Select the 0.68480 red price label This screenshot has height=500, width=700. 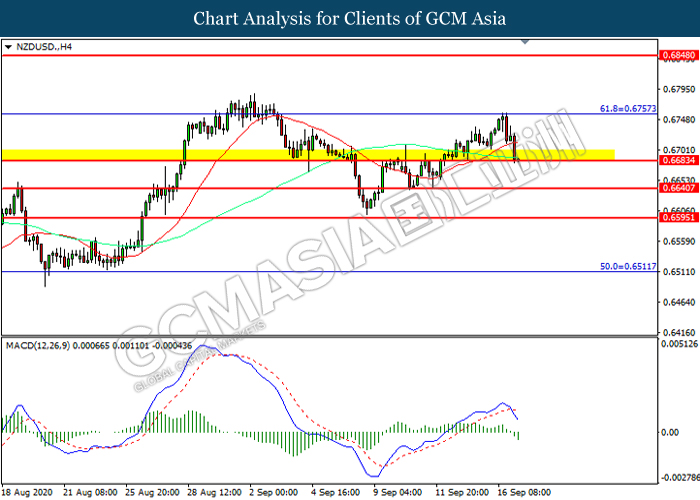click(x=679, y=55)
